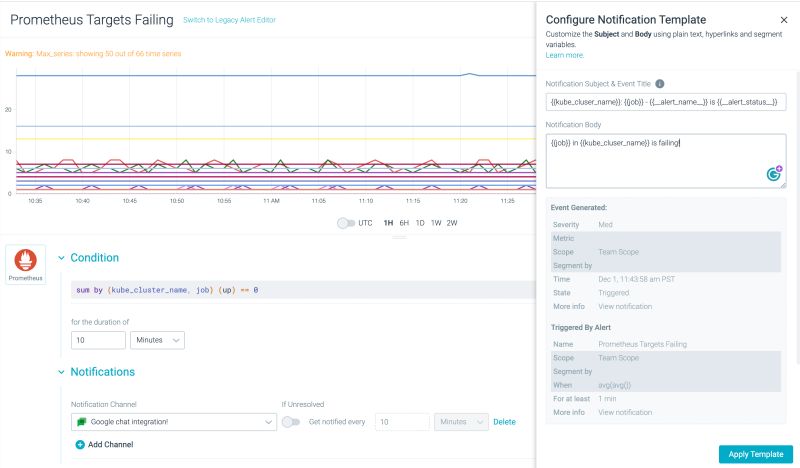This screenshot has width=800, height=468.
Task: Click the Dec 1, 11:43:58 am PST time value
Action: [636, 279]
